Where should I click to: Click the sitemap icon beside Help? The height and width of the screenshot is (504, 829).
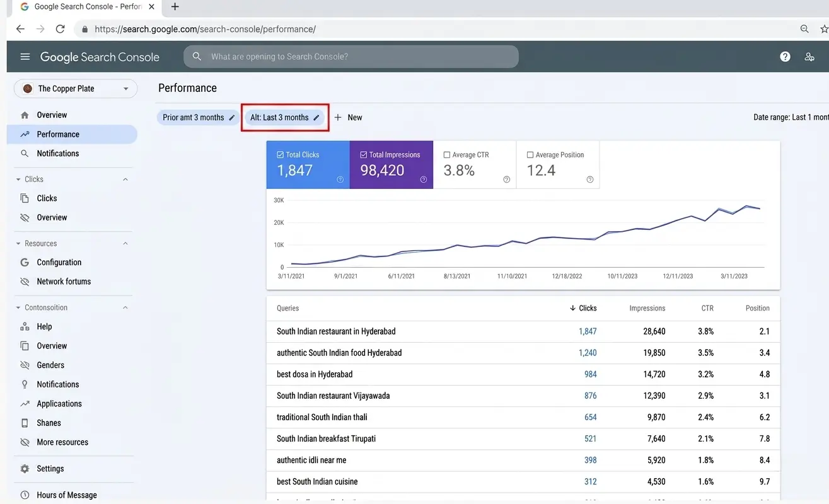25,327
